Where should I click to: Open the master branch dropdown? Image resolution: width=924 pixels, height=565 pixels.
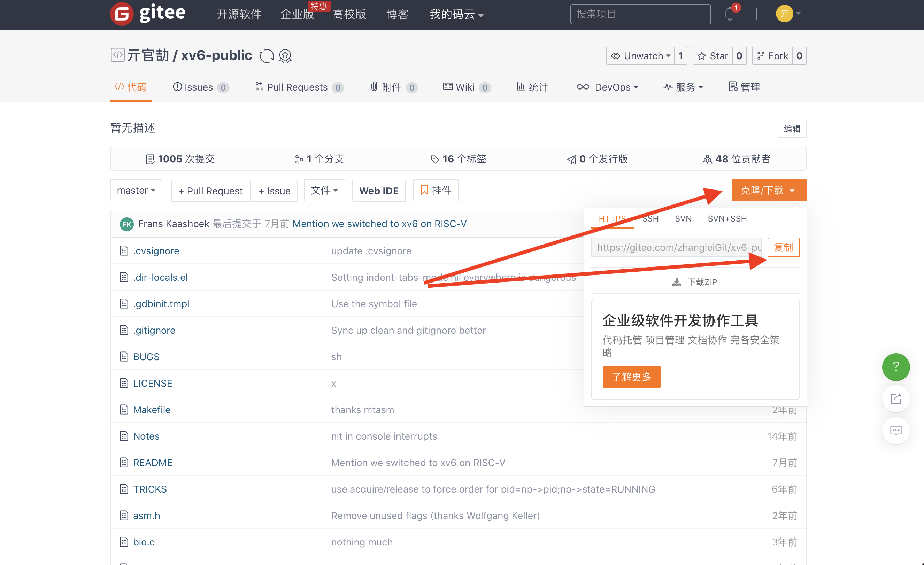(136, 191)
